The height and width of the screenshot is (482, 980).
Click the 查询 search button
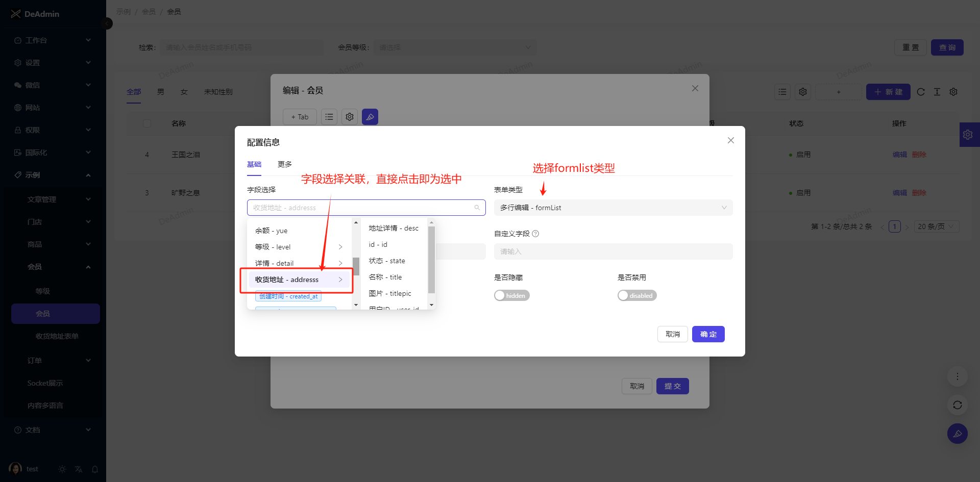pyautogui.click(x=947, y=47)
